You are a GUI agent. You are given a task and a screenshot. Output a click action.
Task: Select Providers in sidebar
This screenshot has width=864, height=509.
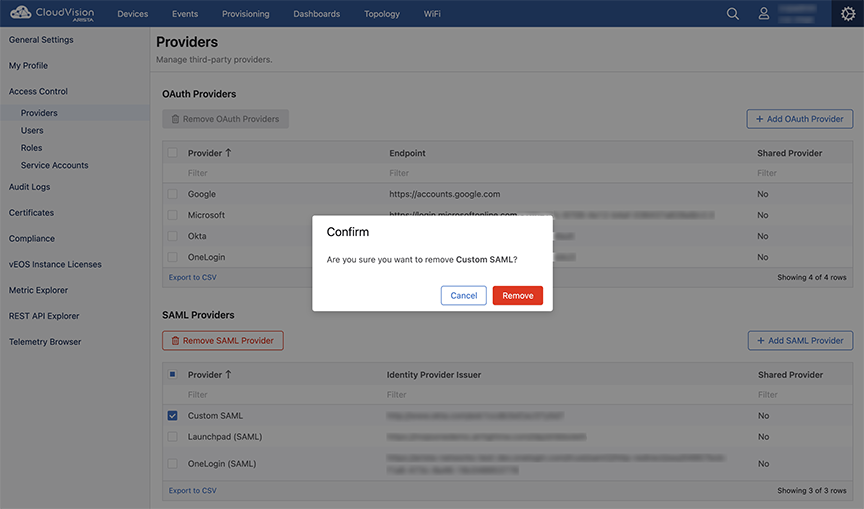pyautogui.click(x=39, y=113)
